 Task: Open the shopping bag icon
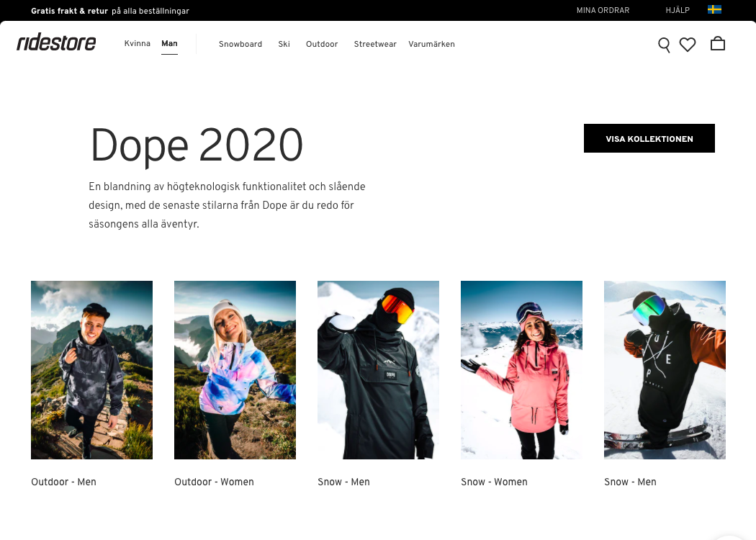[x=718, y=43]
